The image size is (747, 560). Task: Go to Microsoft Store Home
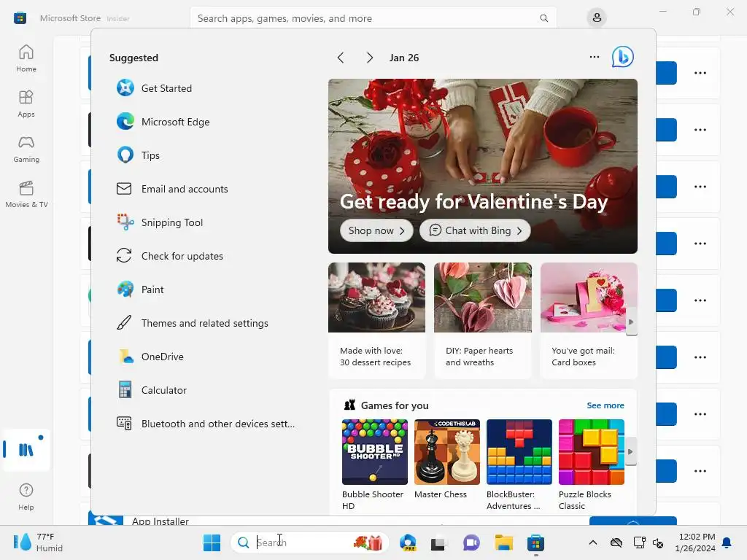(x=26, y=58)
